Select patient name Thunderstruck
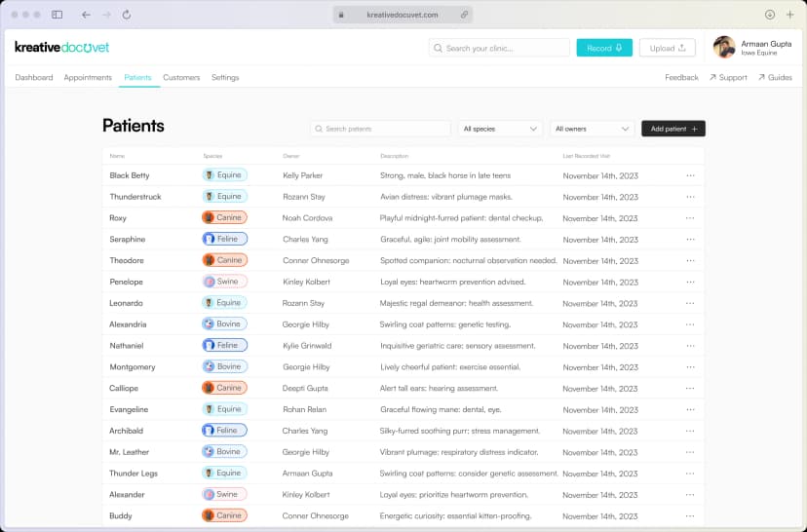Image resolution: width=807 pixels, height=532 pixels. [135, 197]
